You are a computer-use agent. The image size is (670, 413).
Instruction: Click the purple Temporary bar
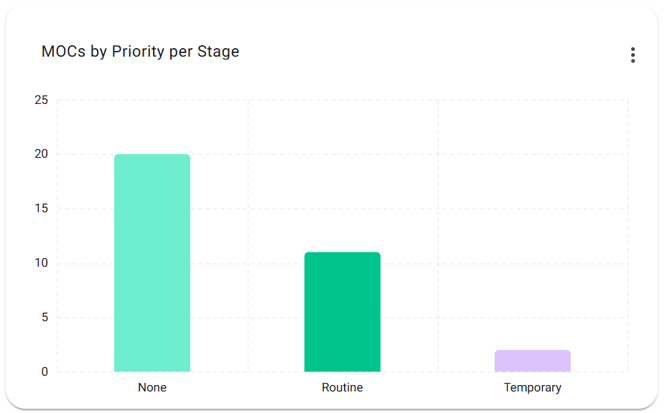(532, 361)
